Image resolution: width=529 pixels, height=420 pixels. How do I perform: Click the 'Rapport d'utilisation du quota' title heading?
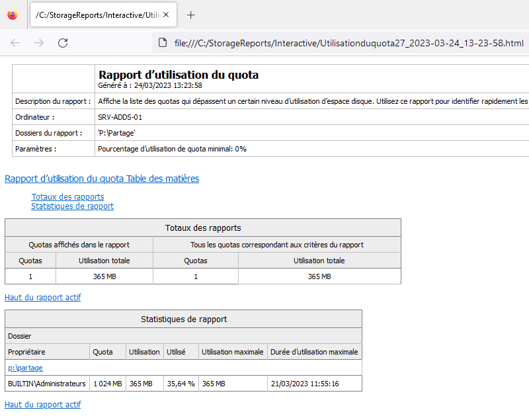pyautogui.click(x=179, y=75)
